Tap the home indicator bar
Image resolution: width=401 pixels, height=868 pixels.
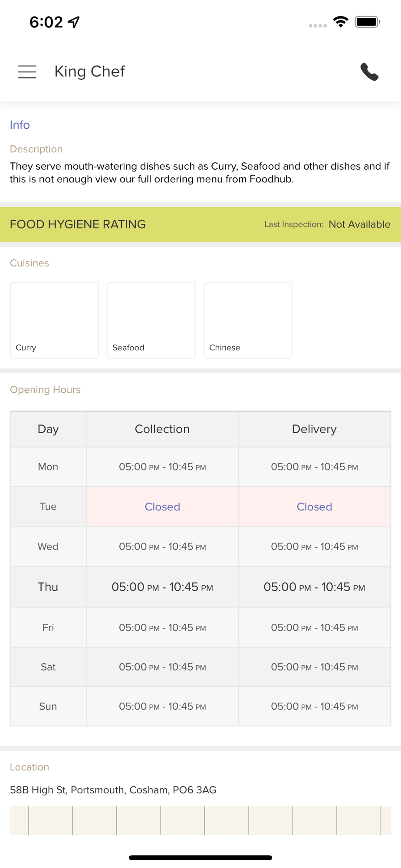[200, 858]
